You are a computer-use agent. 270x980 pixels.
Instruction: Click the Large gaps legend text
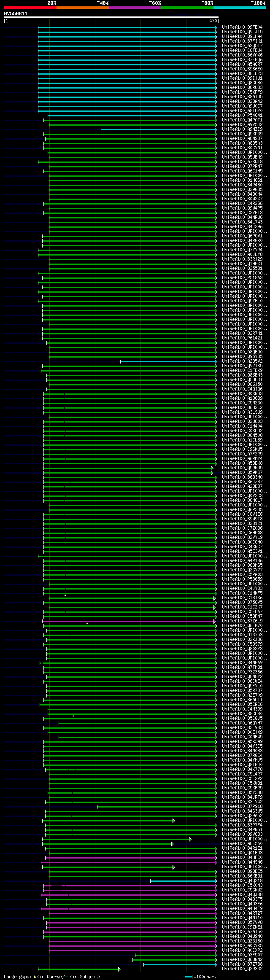52,977
